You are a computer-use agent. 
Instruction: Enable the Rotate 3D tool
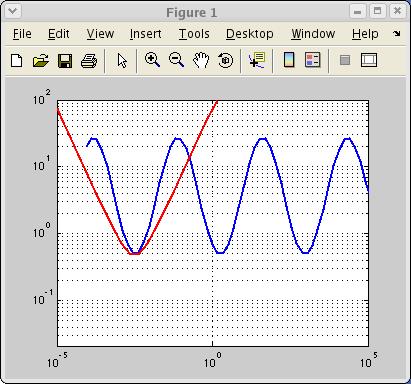(x=225, y=61)
